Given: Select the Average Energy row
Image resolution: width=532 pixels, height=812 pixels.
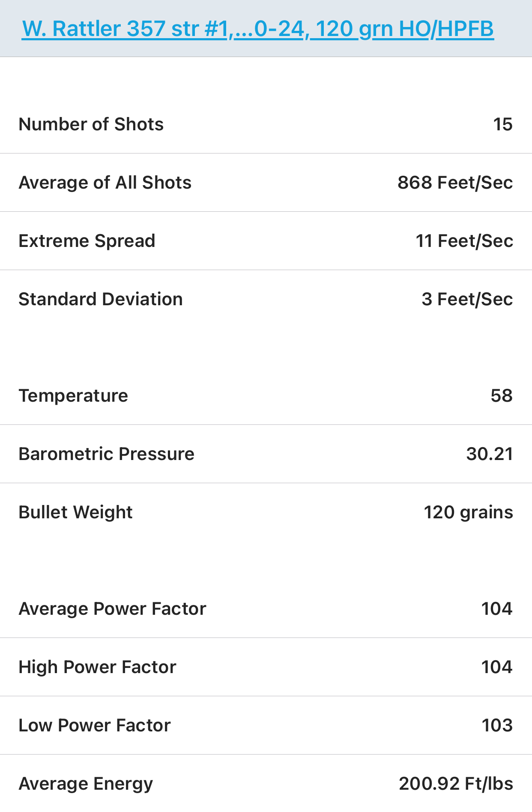Looking at the screenshot, I should point(266,784).
